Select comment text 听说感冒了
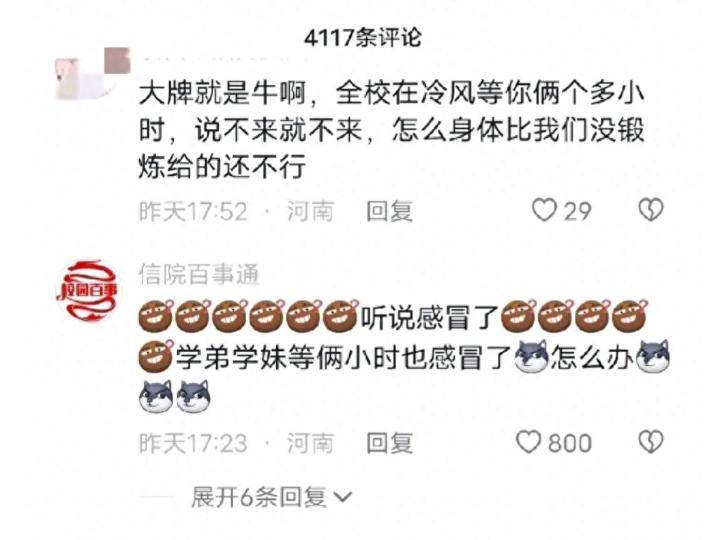 coord(430,318)
